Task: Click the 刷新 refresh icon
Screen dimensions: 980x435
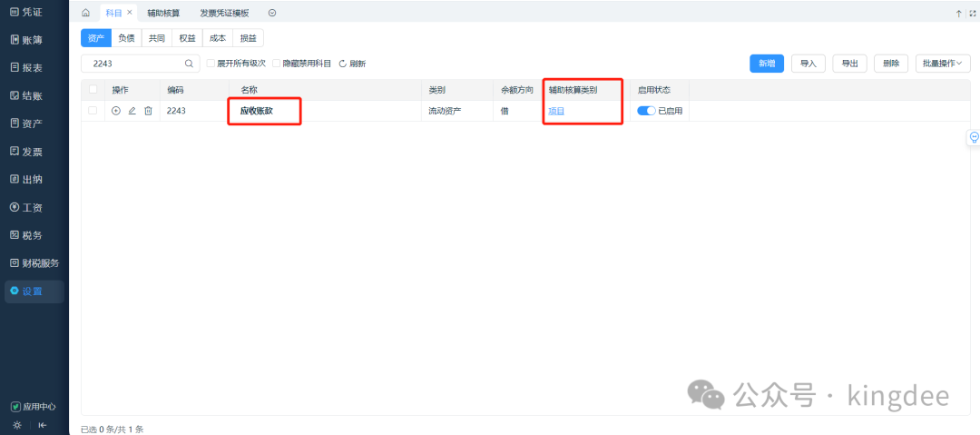Action: click(342, 64)
